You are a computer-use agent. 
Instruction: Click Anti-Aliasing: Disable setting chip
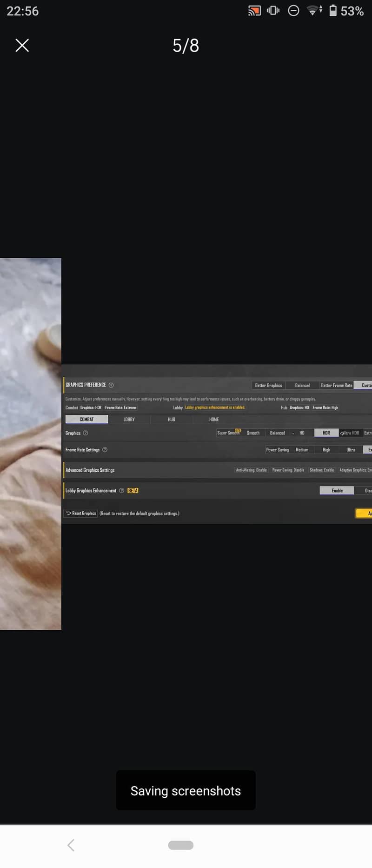(x=252, y=470)
